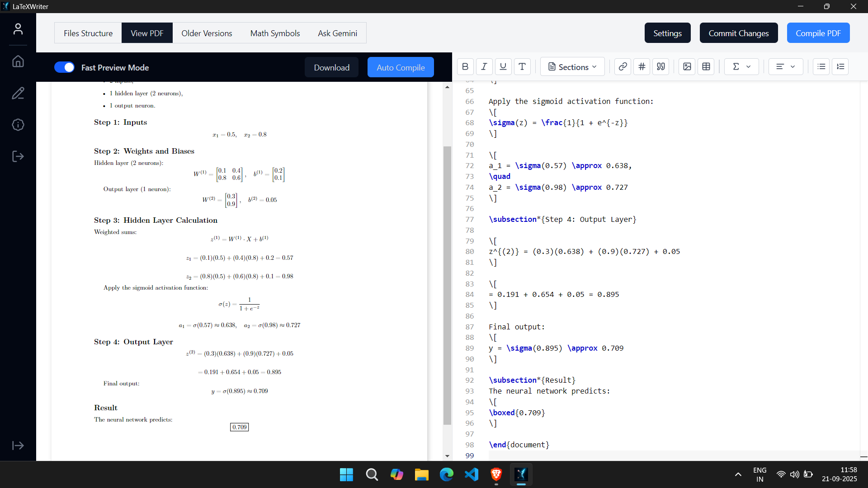Open the home icon in sidebar
Image resolution: width=868 pixels, height=488 pixels.
[x=18, y=61]
